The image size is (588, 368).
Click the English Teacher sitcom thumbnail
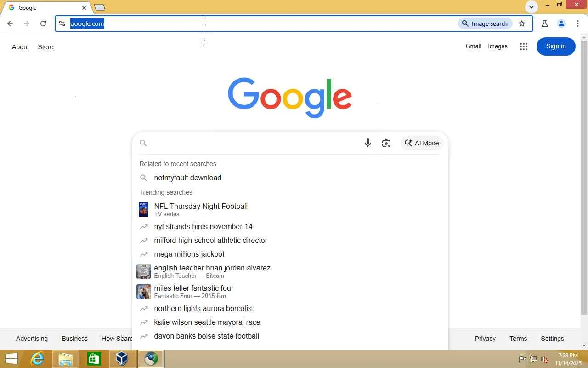pyautogui.click(x=144, y=271)
